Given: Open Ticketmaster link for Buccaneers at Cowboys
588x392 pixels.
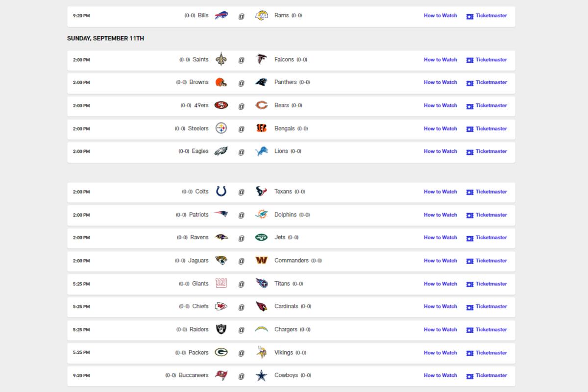Looking at the screenshot, I should click(487, 376).
